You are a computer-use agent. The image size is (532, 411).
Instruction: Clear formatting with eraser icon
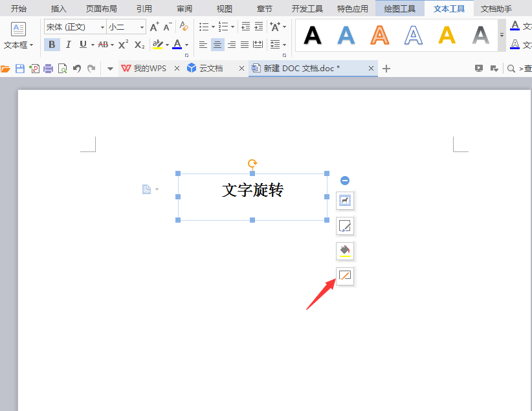click(184, 27)
